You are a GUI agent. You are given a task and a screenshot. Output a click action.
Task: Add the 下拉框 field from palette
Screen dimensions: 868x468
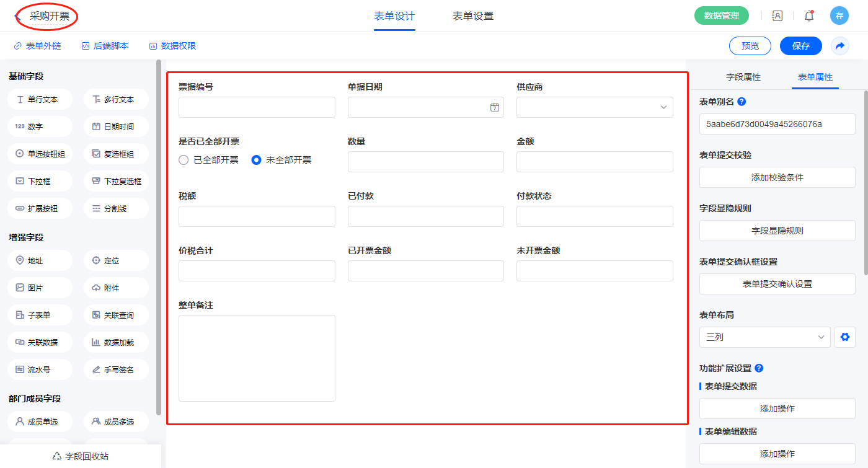(40, 181)
